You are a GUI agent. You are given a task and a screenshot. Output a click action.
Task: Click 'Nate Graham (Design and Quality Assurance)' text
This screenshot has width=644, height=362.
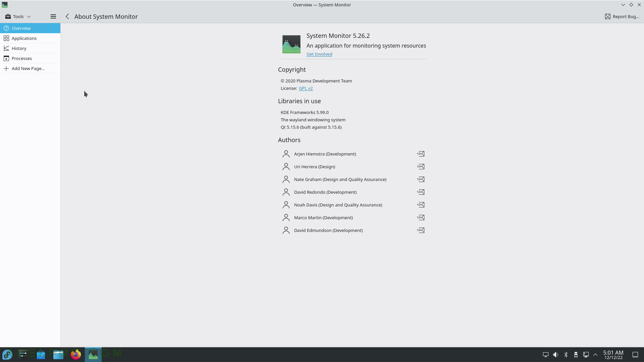click(x=340, y=179)
